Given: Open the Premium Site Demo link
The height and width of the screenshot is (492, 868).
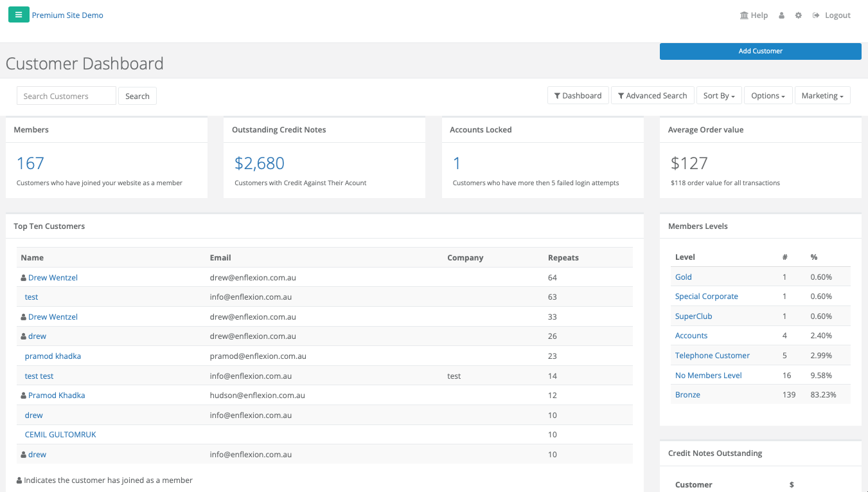Looking at the screenshot, I should pyautogui.click(x=67, y=15).
